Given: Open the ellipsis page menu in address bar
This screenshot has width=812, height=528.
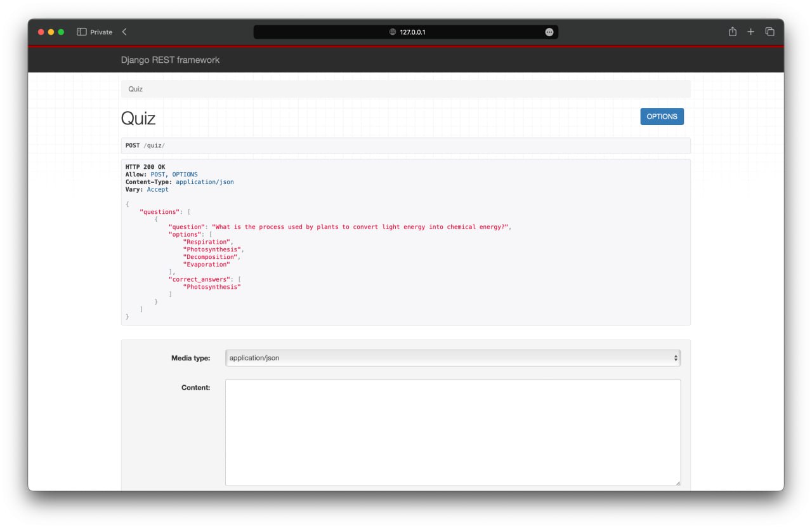Looking at the screenshot, I should [x=549, y=32].
